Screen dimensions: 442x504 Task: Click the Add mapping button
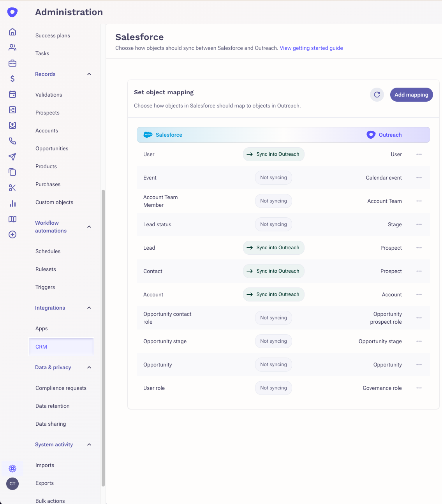411,95
